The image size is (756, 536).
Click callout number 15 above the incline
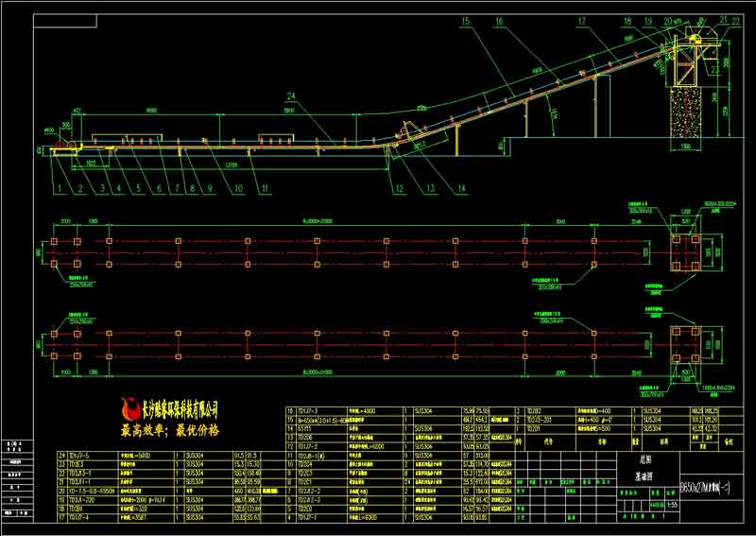click(465, 20)
